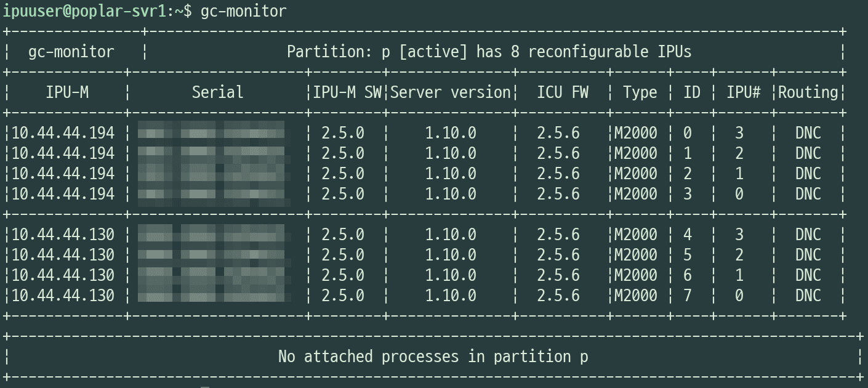Click the IPU-M SW column header

(347, 92)
